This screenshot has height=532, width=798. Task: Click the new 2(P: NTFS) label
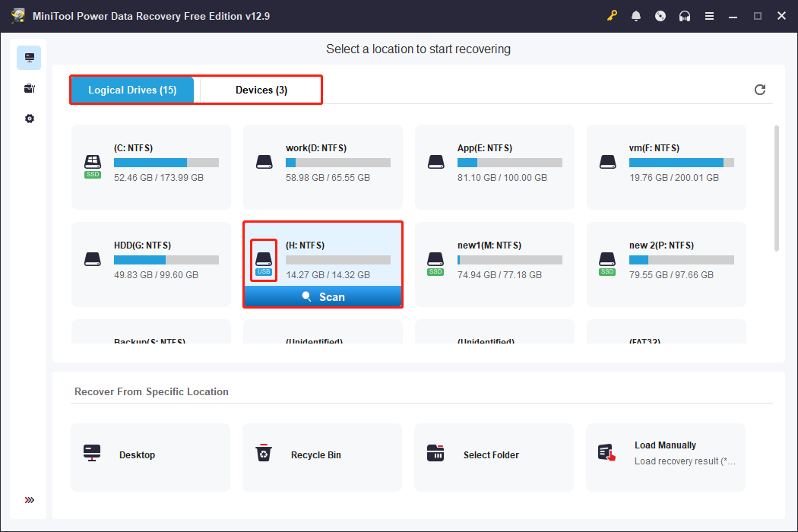661,245
